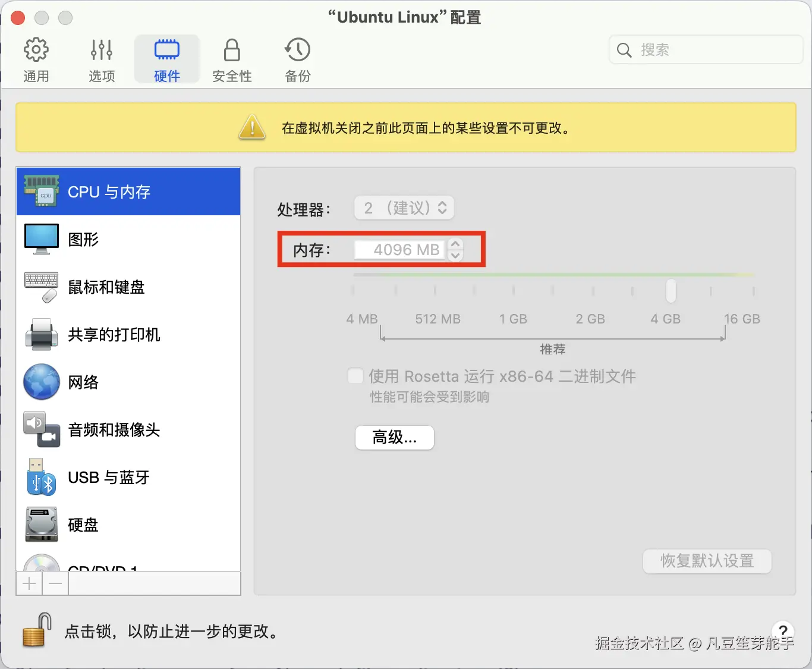812x669 pixels.
Task: Click the 搜索 search field
Action: [706, 50]
